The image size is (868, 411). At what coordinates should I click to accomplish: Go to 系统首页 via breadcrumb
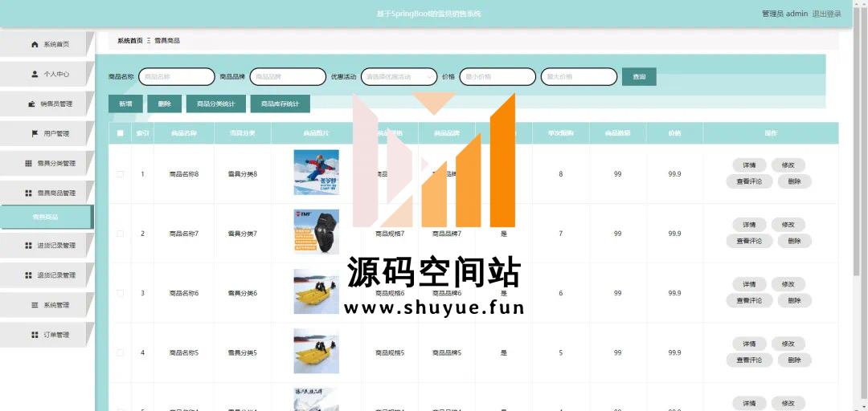130,41
